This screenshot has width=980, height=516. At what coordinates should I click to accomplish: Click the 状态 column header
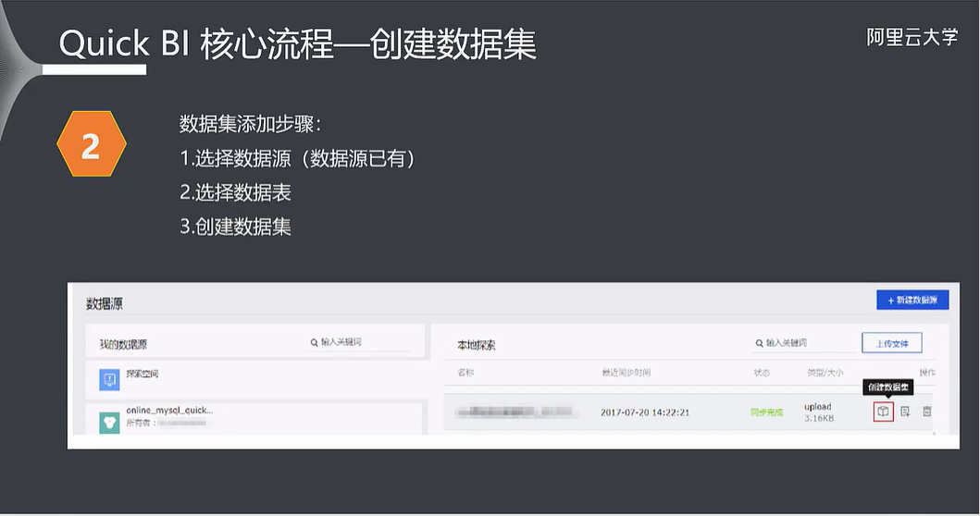[762, 373]
